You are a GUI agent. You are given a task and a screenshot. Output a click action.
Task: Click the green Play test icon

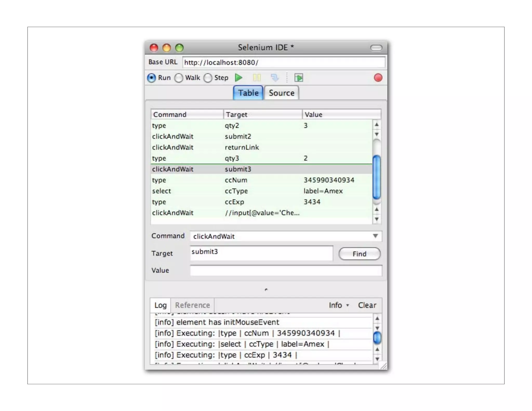pyautogui.click(x=238, y=78)
